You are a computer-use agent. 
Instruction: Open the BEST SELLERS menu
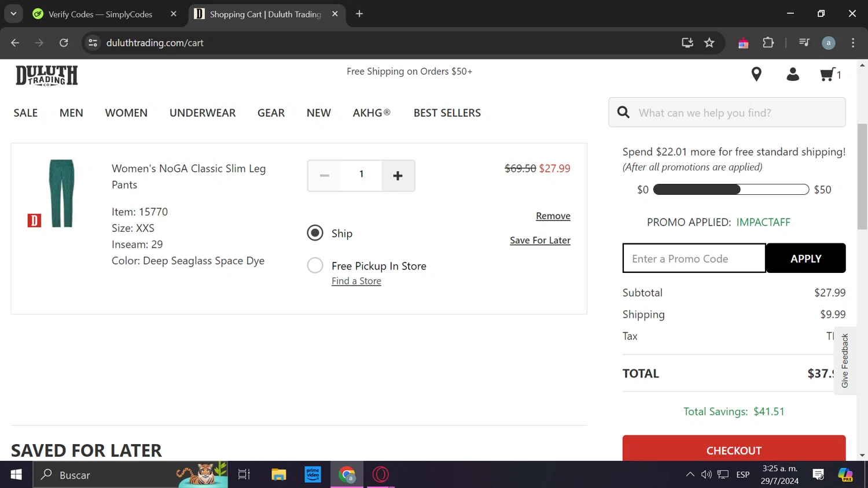pos(447,113)
